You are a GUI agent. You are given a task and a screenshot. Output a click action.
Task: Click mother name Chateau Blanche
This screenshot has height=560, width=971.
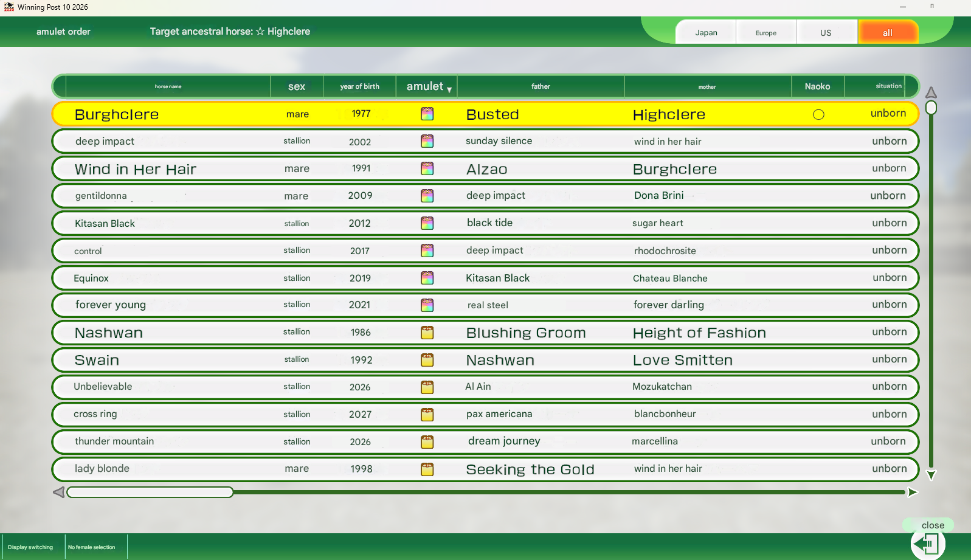tap(670, 278)
